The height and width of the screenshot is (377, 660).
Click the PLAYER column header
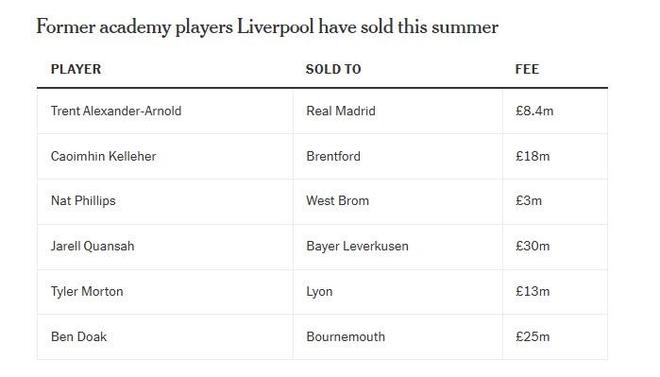coord(76,69)
